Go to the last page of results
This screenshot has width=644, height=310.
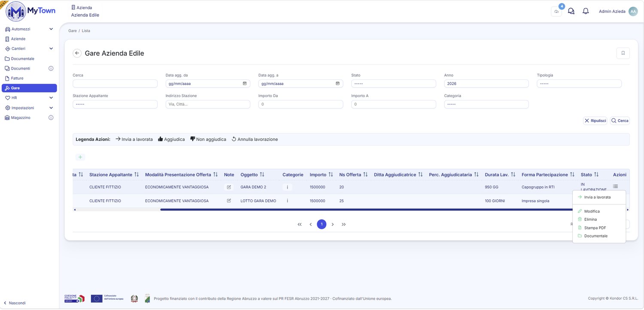click(x=344, y=224)
